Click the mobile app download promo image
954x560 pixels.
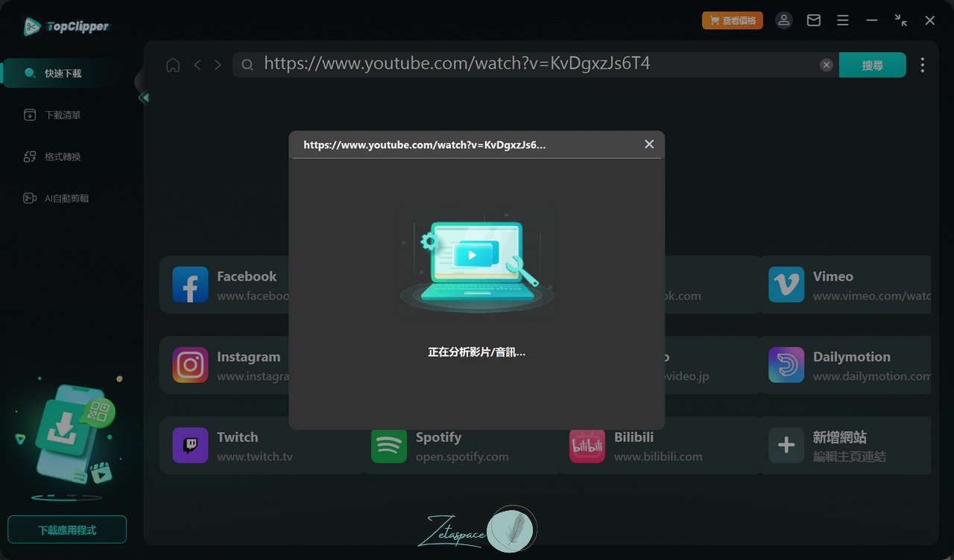point(67,439)
